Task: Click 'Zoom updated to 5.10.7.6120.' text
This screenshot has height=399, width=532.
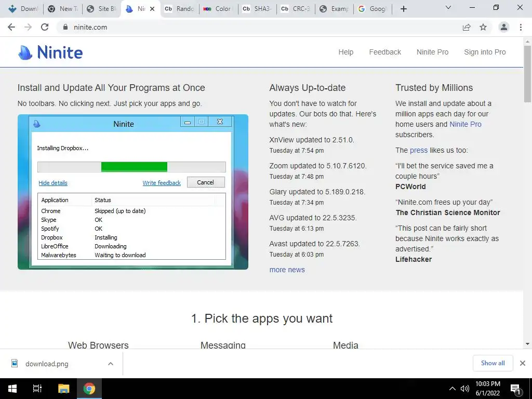Action: pyautogui.click(x=318, y=166)
